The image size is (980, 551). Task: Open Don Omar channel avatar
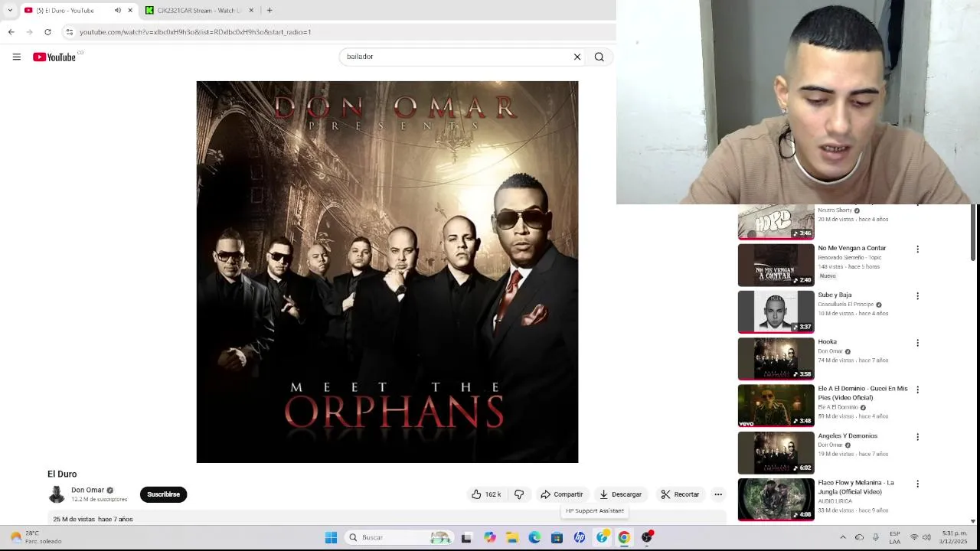(57, 494)
